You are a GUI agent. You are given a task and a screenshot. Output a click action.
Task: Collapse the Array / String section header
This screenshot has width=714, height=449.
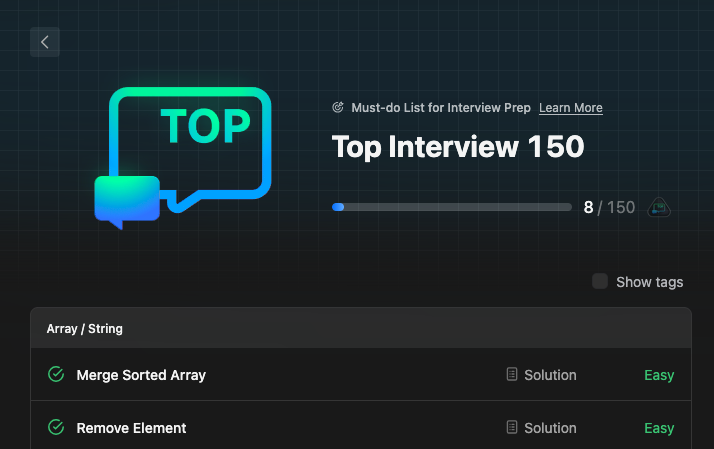tap(361, 328)
